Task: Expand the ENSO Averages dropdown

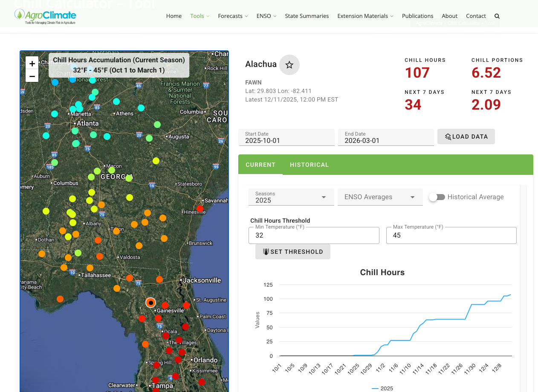Action: (380, 197)
